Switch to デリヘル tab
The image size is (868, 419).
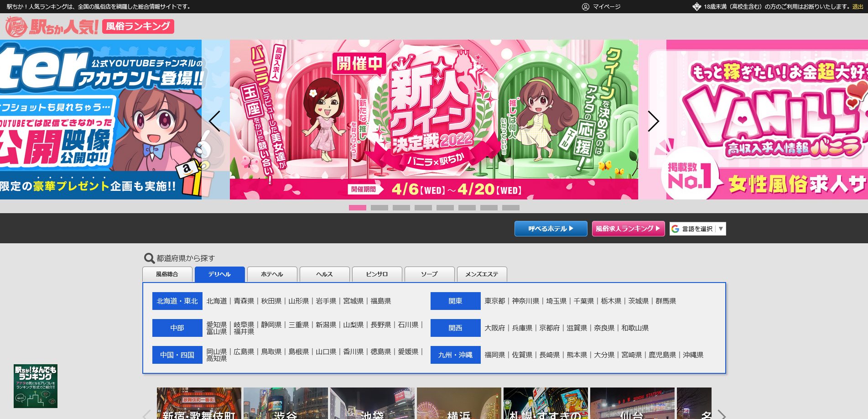pyautogui.click(x=220, y=274)
